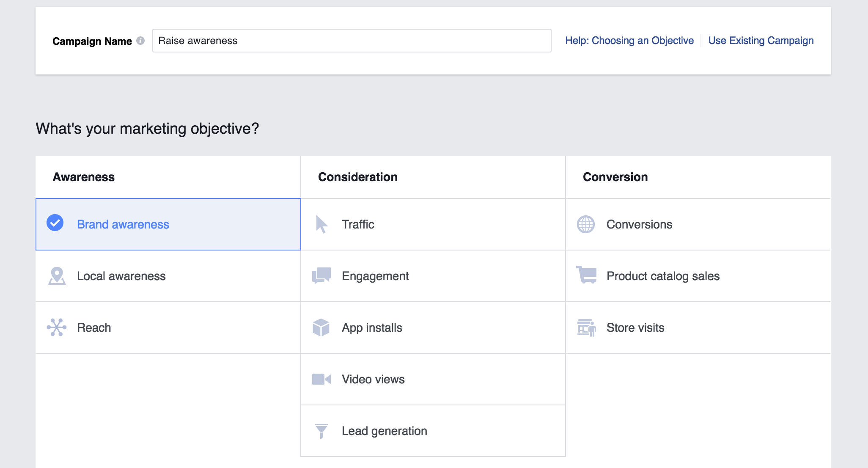Click the Local awareness map pin icon
This screenshot has width=868, height=468.
(x=57, y=276)
